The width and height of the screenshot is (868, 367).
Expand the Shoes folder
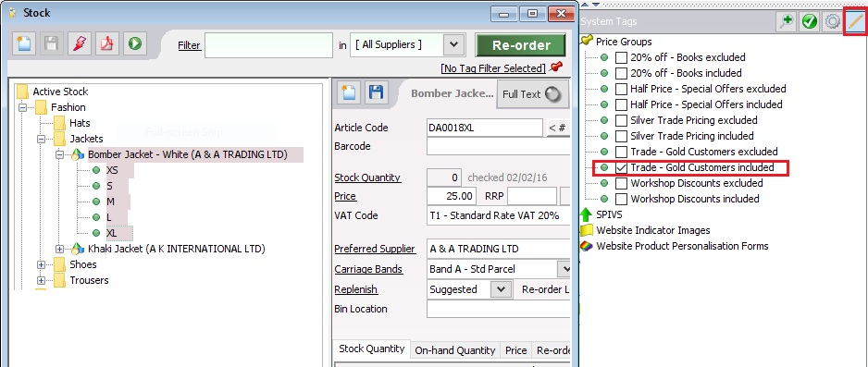41,264
